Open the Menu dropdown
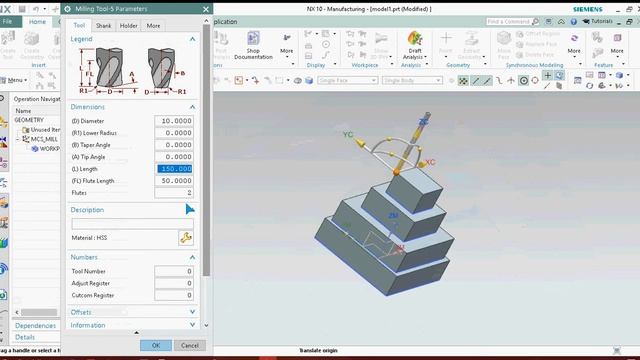640x360 pixels. [15, 80]
